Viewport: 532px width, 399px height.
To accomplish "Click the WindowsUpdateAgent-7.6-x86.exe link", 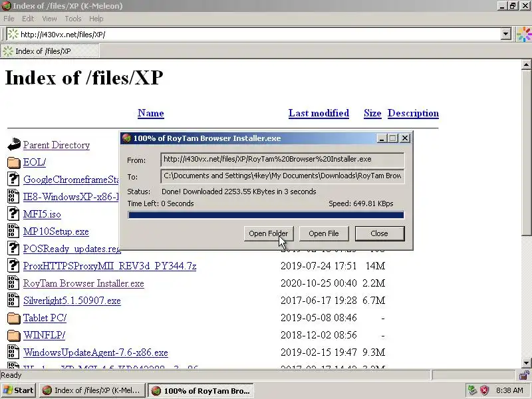I will click(x=95, y=353).
